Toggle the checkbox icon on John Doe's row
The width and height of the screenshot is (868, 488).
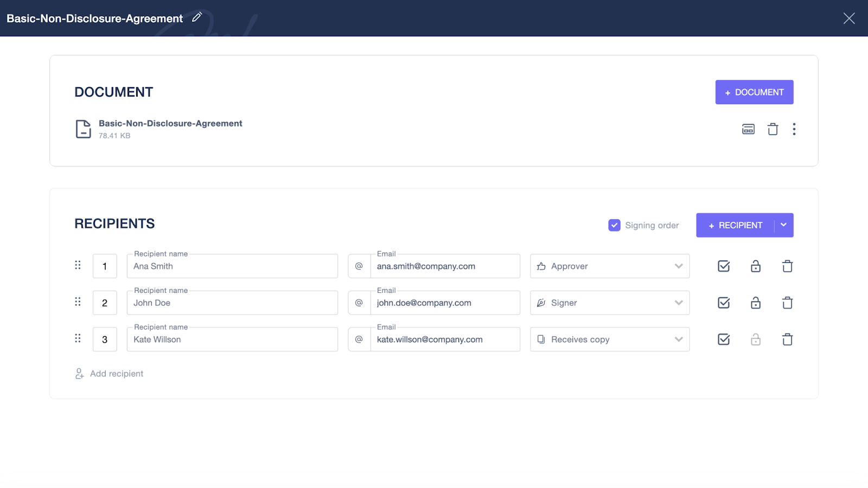(723, 303)
